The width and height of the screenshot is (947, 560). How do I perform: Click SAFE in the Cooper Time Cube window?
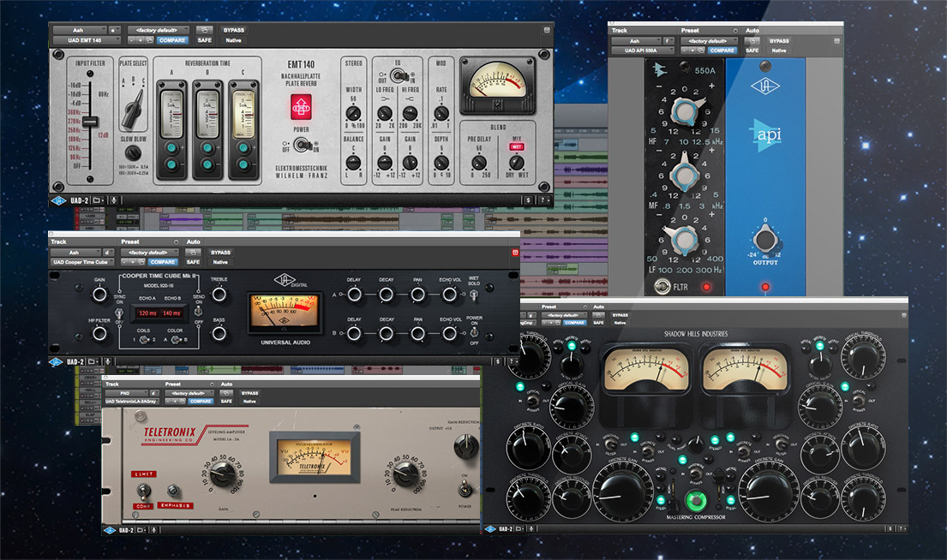(194, 262)
